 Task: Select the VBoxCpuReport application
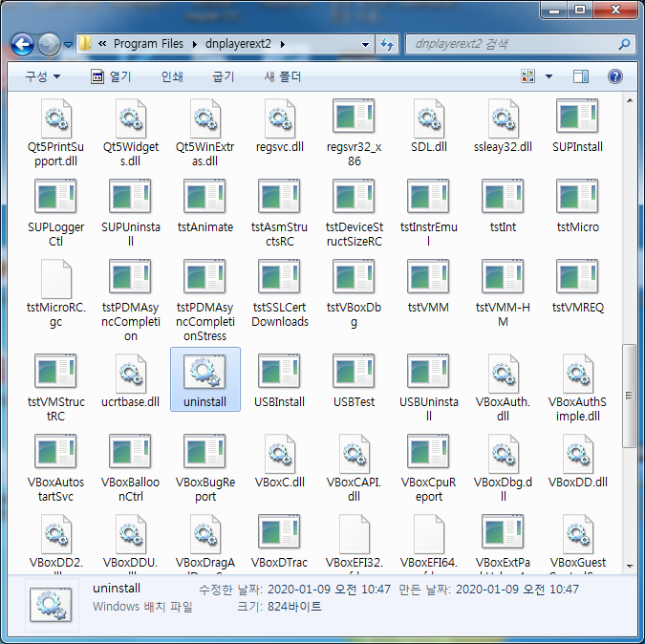(429, 468)
